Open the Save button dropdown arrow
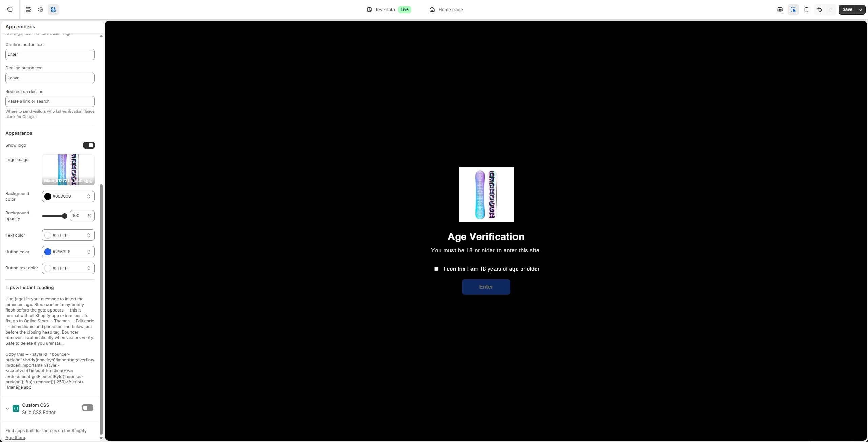Viewport: 868px width, 442px height. tap(861, 9)
